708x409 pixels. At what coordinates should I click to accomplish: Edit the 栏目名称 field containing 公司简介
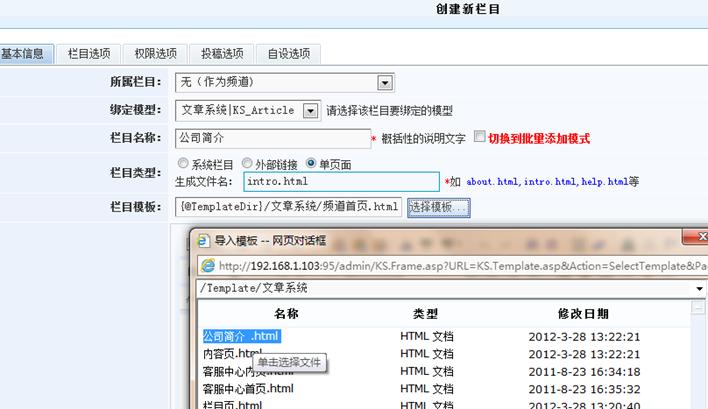click(x=273, y=139)
